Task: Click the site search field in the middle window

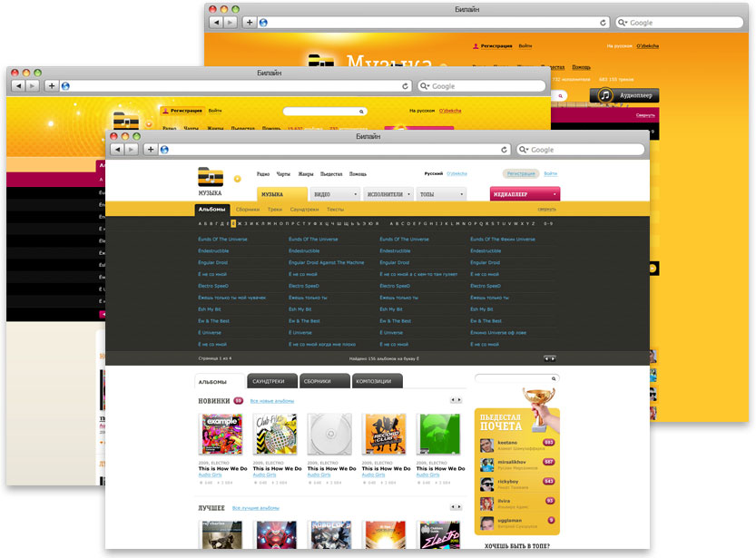Action: 325,112
